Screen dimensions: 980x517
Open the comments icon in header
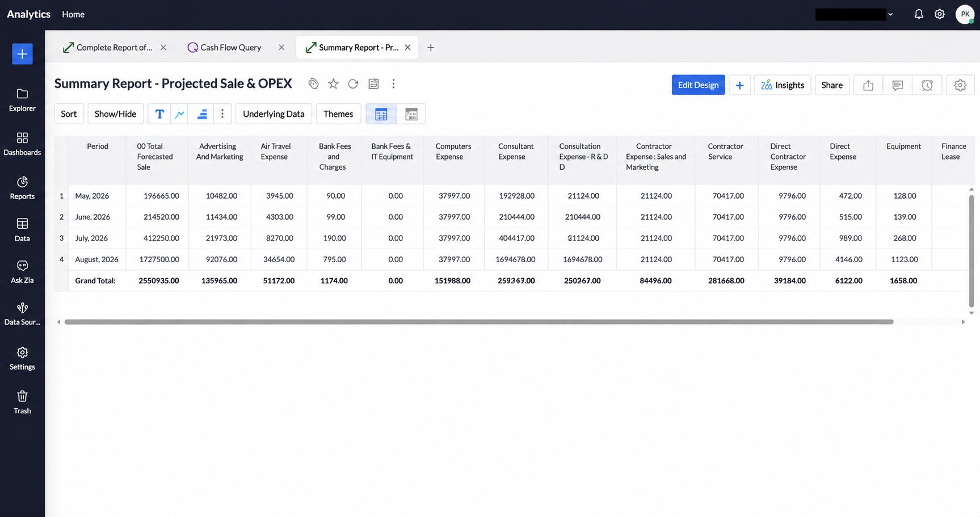[897, 85]
